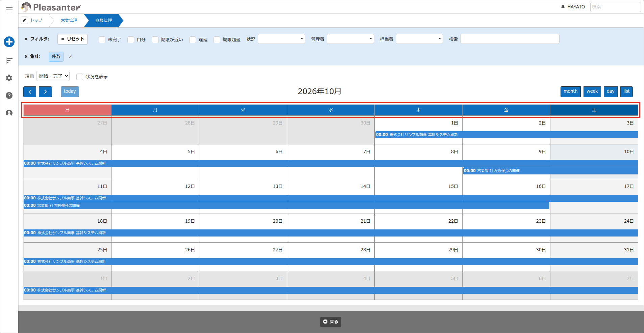Open the help question-mark icon
This screenshot has width=644, height=333.
(x=9, y=95)
